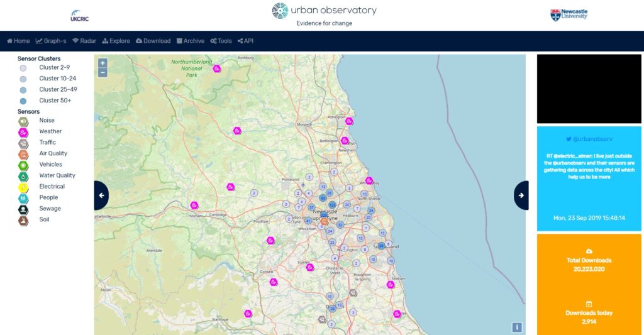Screen dimensions: 644x335
Task: Click the Noise legend label
Action: [47, 120]
